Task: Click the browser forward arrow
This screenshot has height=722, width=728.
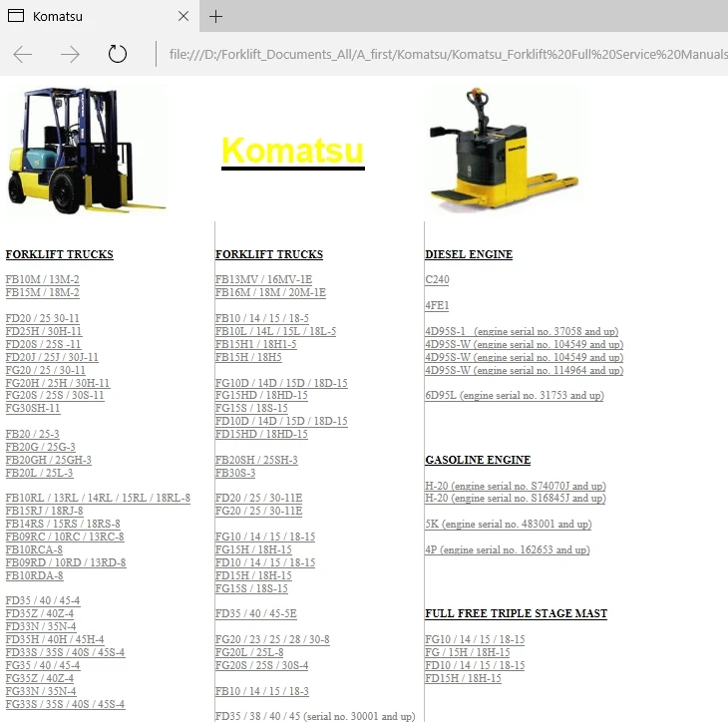Action: pyautogui.click(x=70, y=54)
